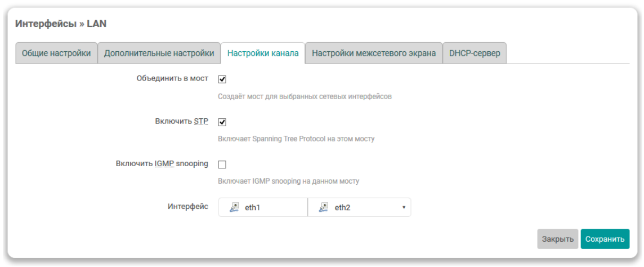Image resolution: width=644 pixels, height=267 pixels.
Task: Expand the interface dropdown arrow
Action: 404,207
